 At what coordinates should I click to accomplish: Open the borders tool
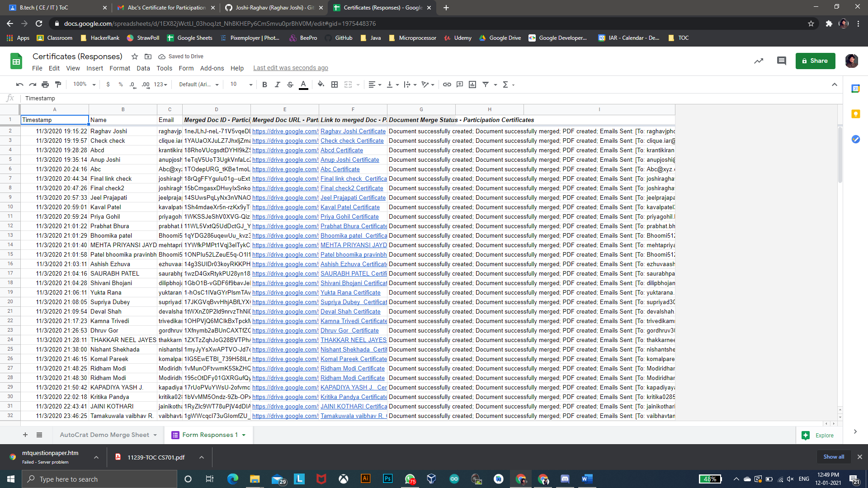point(335,84)
